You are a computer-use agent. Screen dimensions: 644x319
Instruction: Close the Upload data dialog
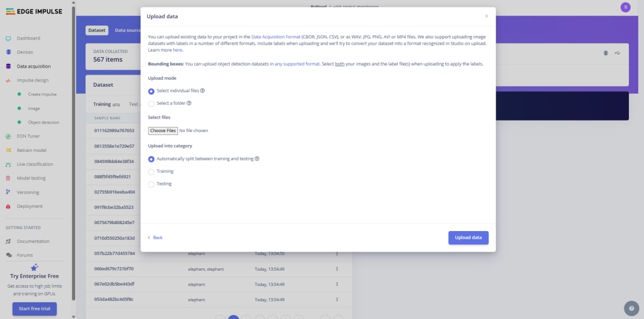tap(486, 16)
